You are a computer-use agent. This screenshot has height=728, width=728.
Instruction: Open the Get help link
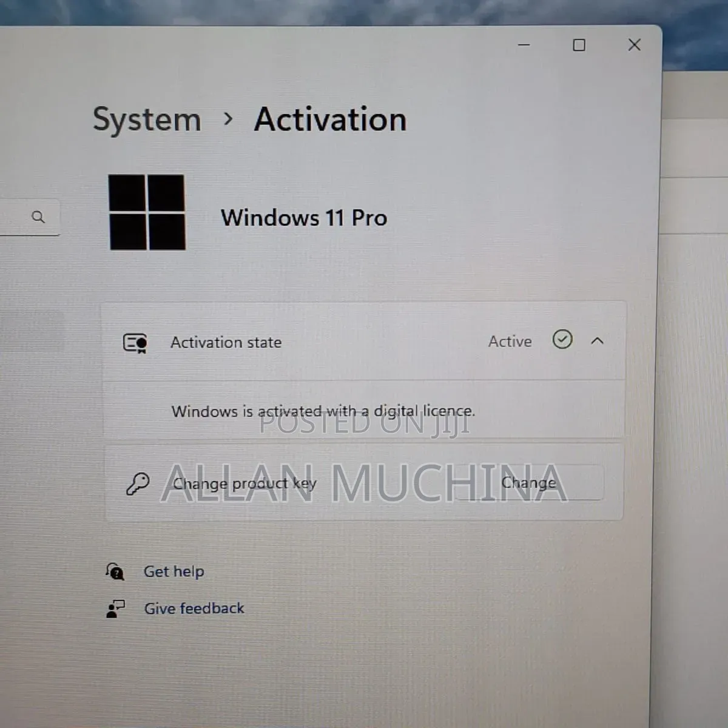tap(174, 571)
